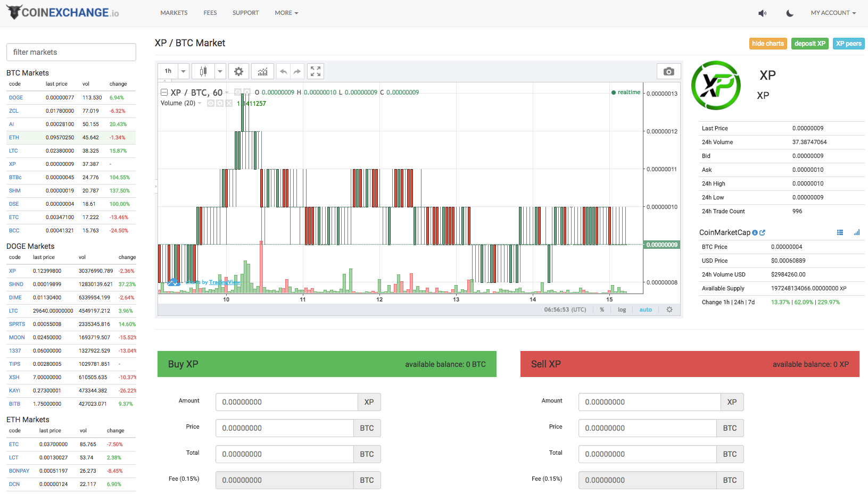The image size is (868, 494).
Task: Open chart axis settings gear at bottom
Action: 669,309
